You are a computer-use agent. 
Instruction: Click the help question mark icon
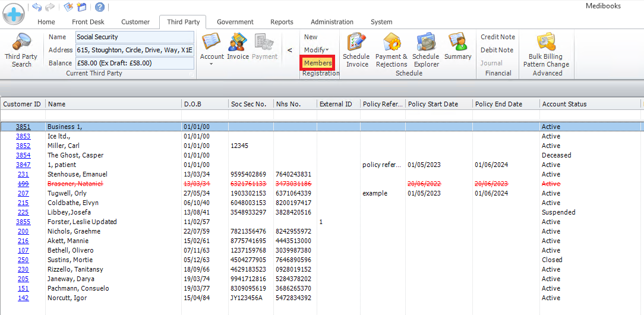tap(100, 7)
